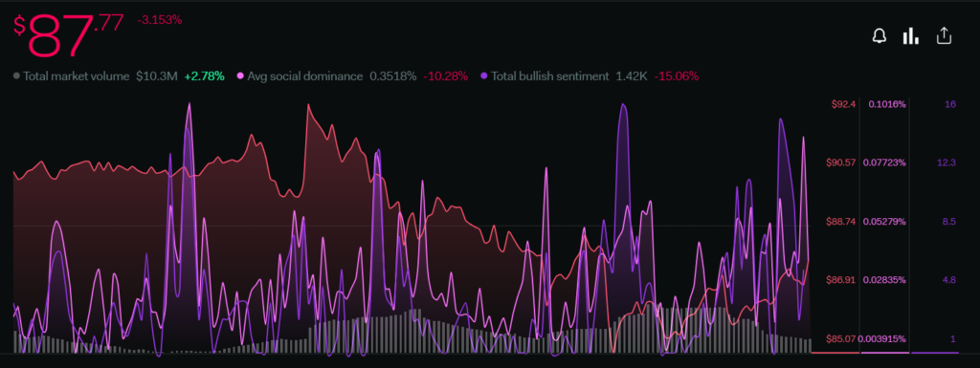The image size is (980, 368).
Task: Select the 16 sentiment axis label
Action: pyautogui.click(x=950, y=104)
